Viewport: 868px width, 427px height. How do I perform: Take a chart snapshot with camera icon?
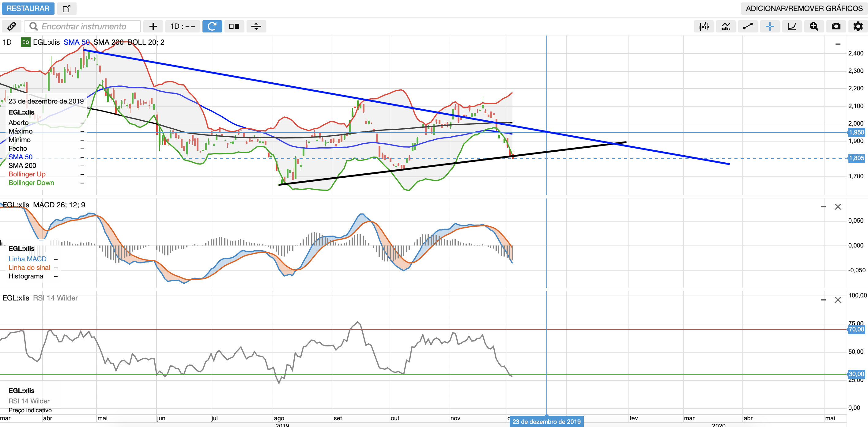tap(836, 26)
